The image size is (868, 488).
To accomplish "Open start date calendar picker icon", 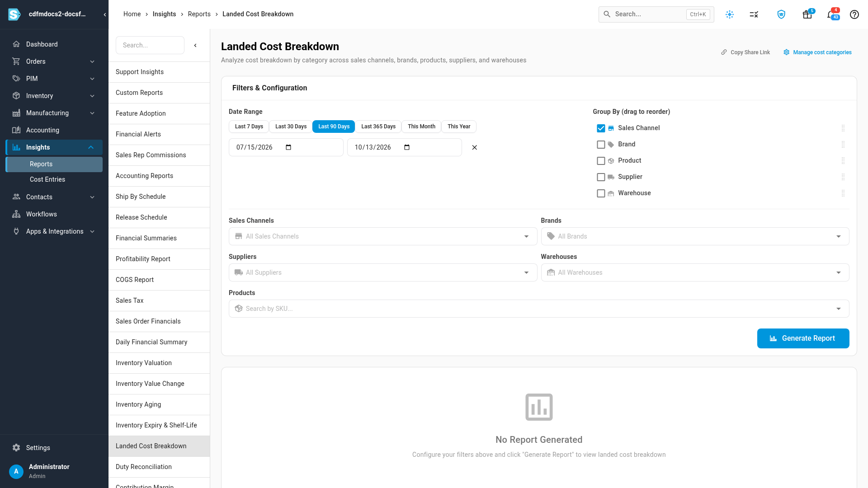I will click(288, 147).
